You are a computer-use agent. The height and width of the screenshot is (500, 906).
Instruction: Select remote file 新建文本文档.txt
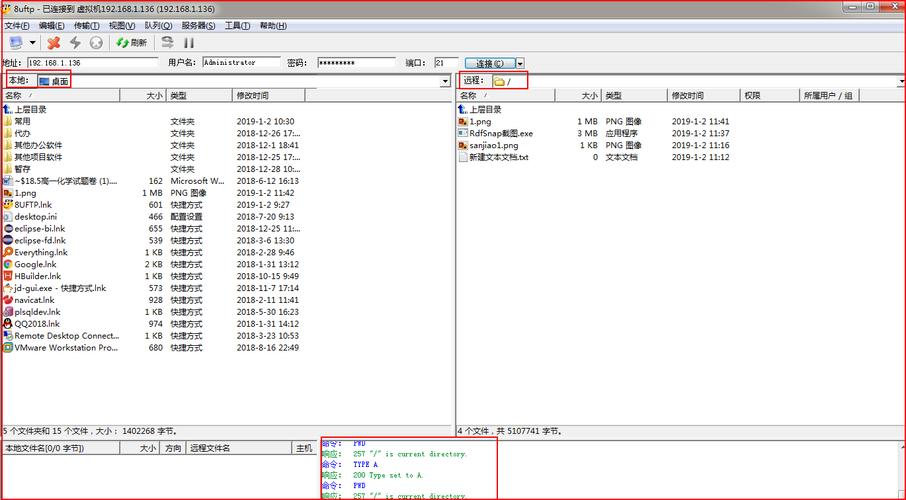(499, 157)
